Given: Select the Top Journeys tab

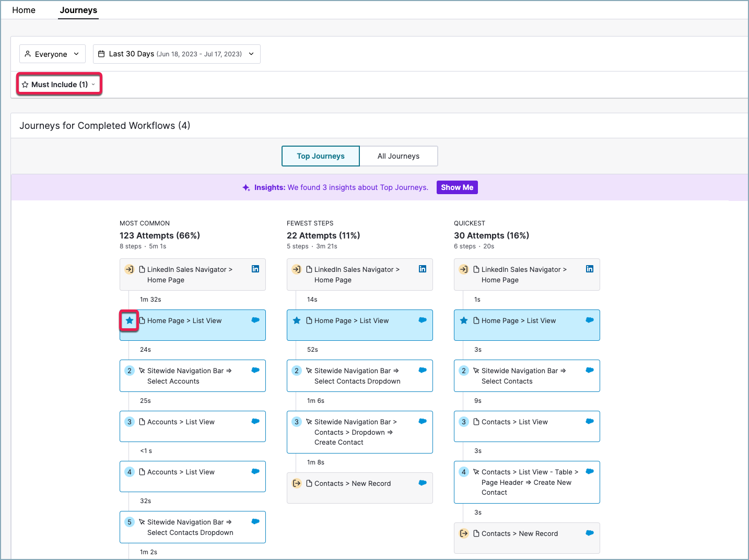Looking at the screenshot, I should click(x=321, y=156).
